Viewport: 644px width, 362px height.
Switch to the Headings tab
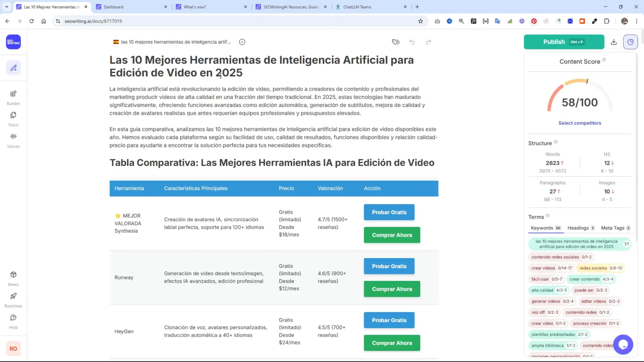point(578,228)
